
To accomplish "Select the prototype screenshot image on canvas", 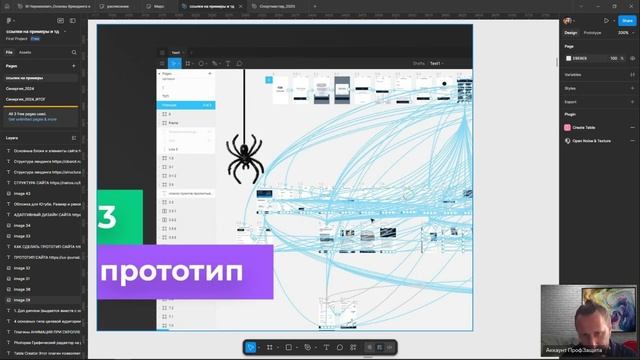I will point(285,178).
